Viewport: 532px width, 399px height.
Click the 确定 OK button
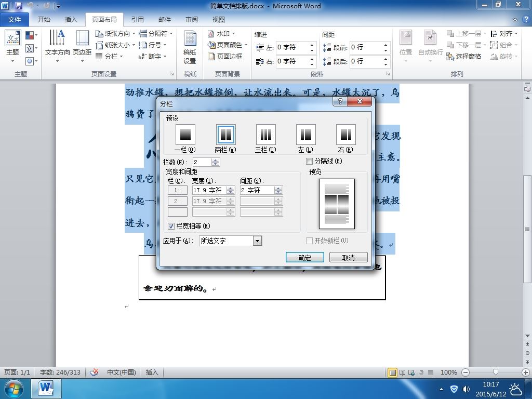coord(304,258)
